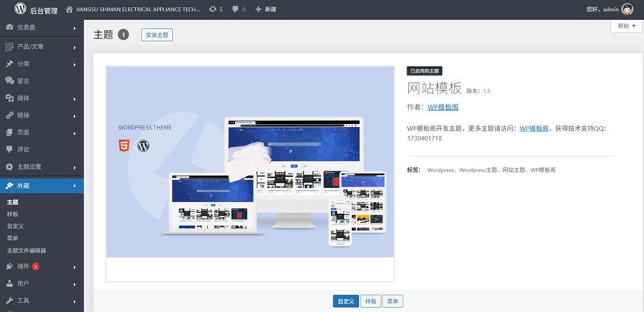
Task: Click the 分类 pin icon
Action: coord(10,64)
